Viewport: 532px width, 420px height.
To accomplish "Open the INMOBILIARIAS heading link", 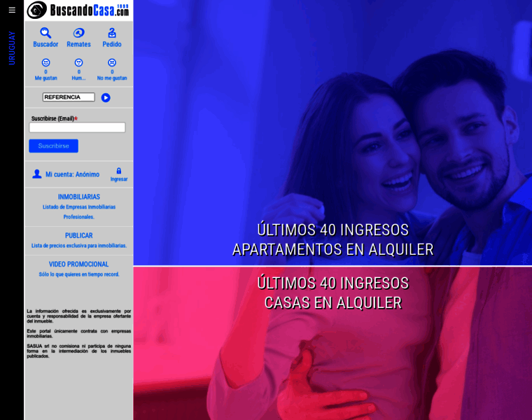I will (78, 197).
